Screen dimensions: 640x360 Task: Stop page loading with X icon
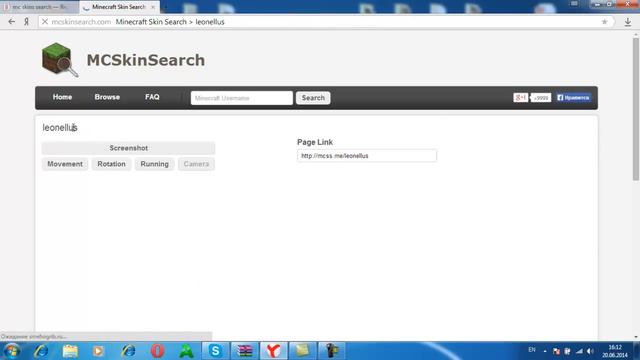coord(45,22)
